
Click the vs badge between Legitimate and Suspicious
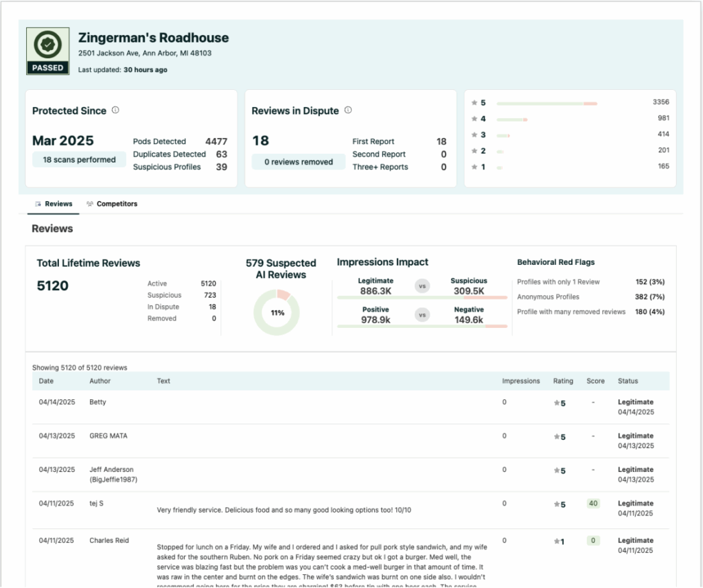pyautogui.click(x=422, y=286)
